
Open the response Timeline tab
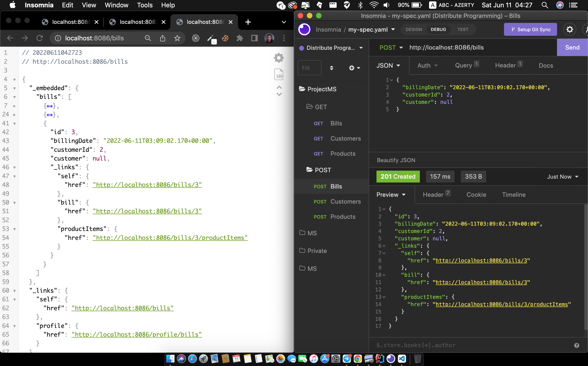coord(514,195)
